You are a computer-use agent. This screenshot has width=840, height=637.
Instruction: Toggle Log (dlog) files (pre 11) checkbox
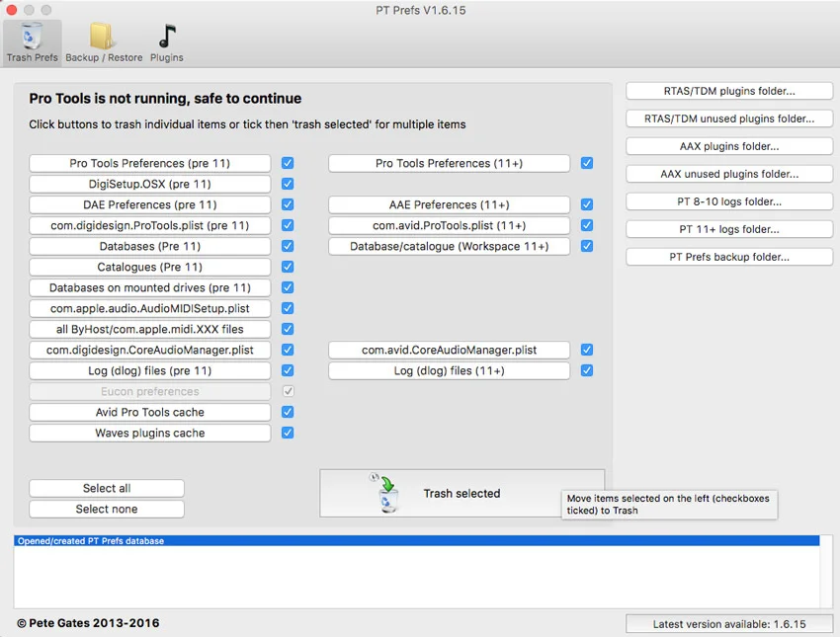coord(288,370)
